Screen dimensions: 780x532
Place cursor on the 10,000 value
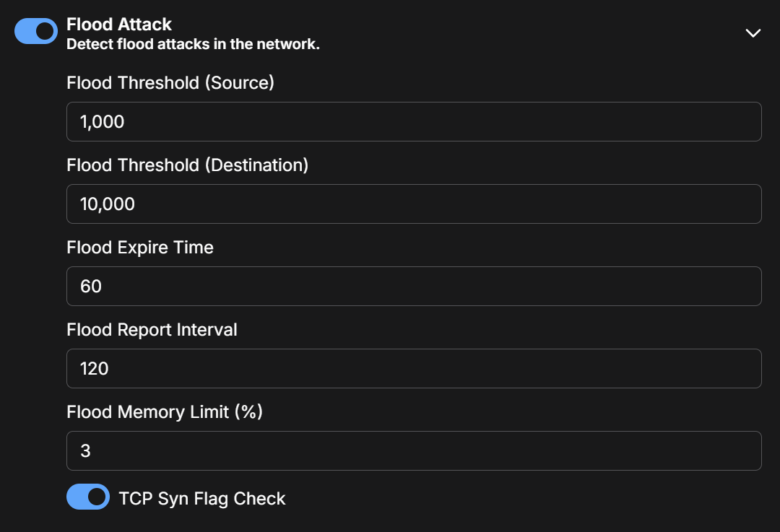coord(108,204)
